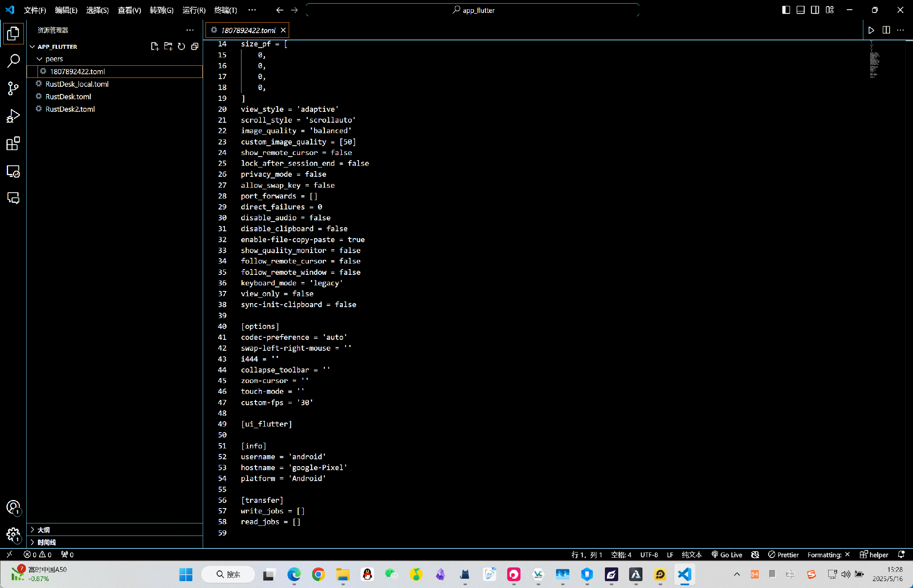Image resolution: width=913 pixels, height=588 pixels.
Task: Toggle the bottom panel layout
Action: (x=800, y=10)
